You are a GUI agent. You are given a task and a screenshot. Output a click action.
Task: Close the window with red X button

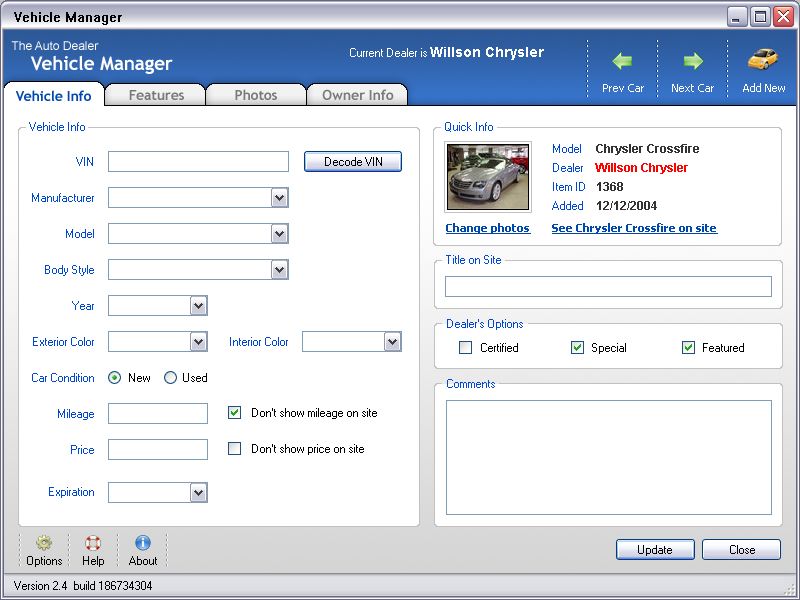pyautogui.click(x=784, y=17)
